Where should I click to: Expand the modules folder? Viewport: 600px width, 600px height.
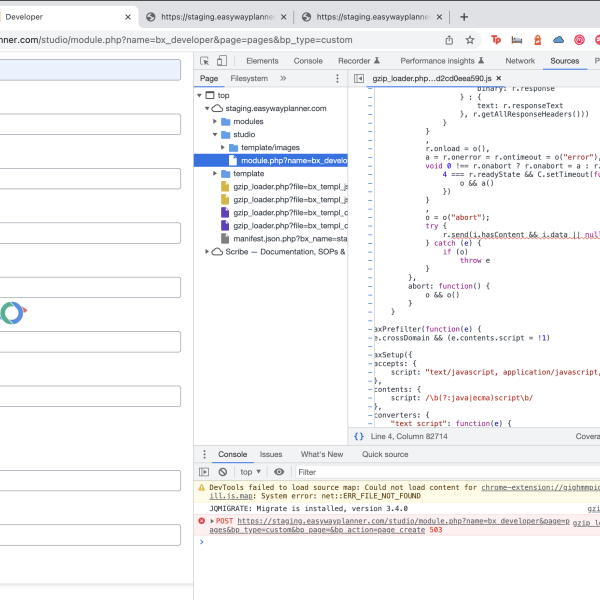click(x=214, y=121)
